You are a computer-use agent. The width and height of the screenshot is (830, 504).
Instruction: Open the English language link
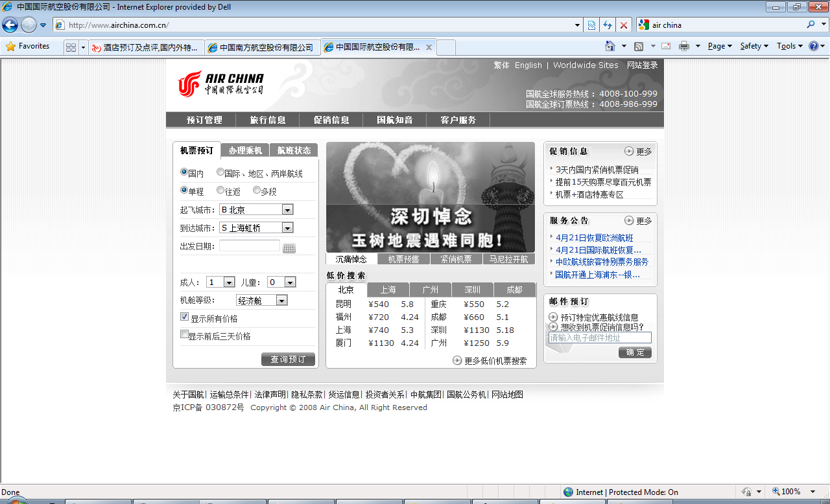pos(528,65)
